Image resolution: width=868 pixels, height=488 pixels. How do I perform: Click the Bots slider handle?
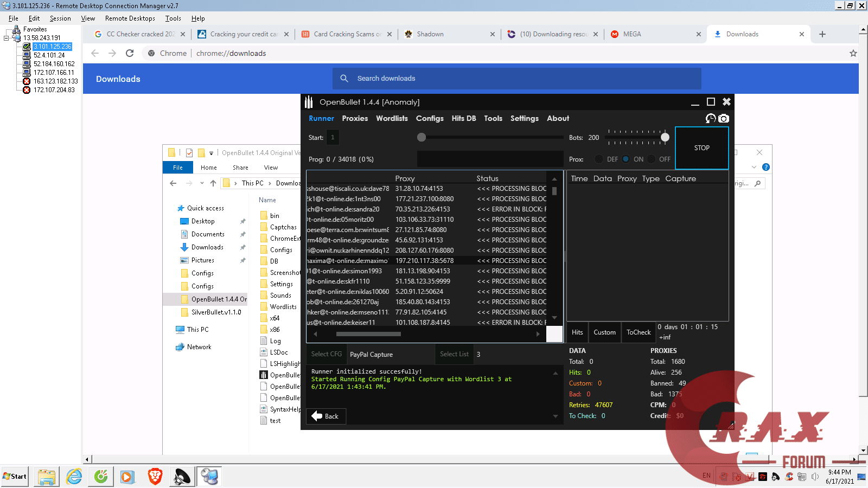click(665, 137)
